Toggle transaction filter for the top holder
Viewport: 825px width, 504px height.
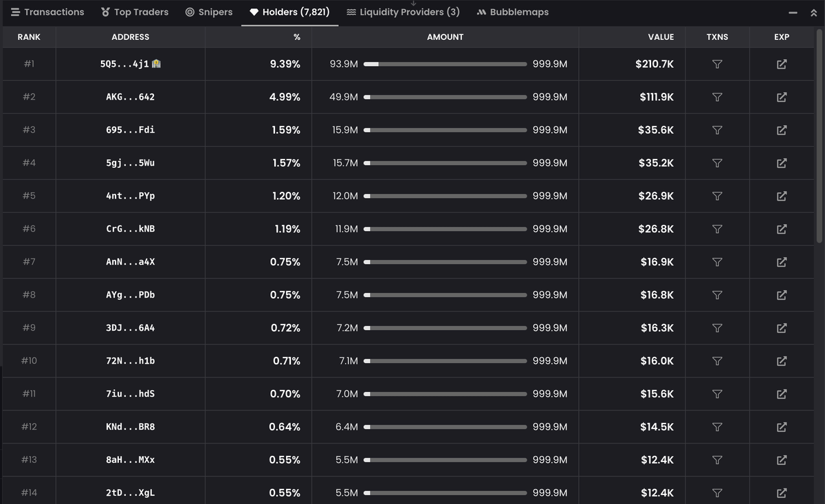(x=717, y=64)
